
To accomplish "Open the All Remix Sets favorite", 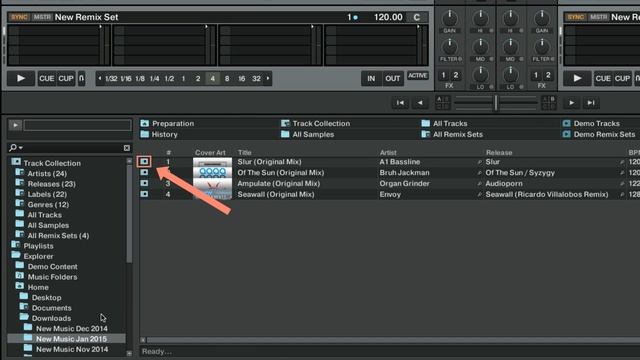I will point(452,134).
